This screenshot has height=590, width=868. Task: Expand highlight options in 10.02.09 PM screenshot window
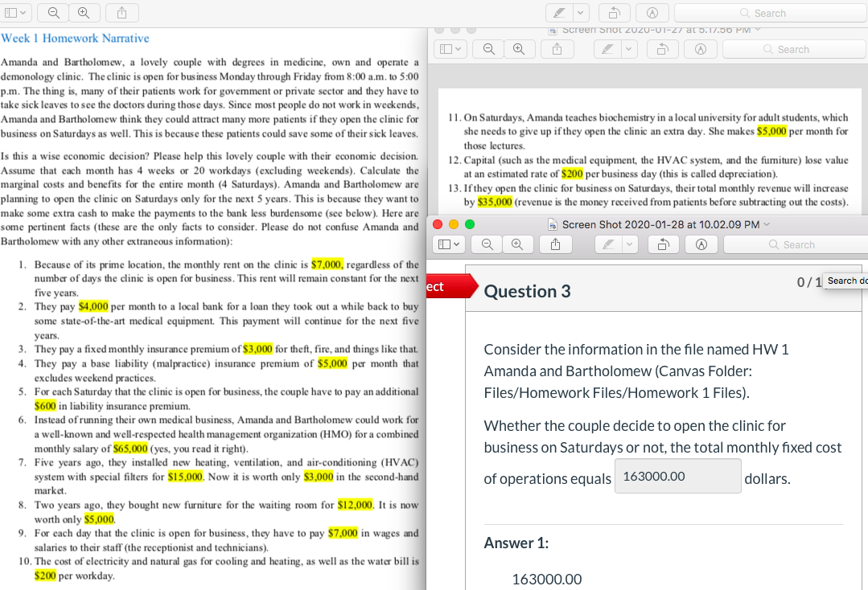tap(629, 244)
